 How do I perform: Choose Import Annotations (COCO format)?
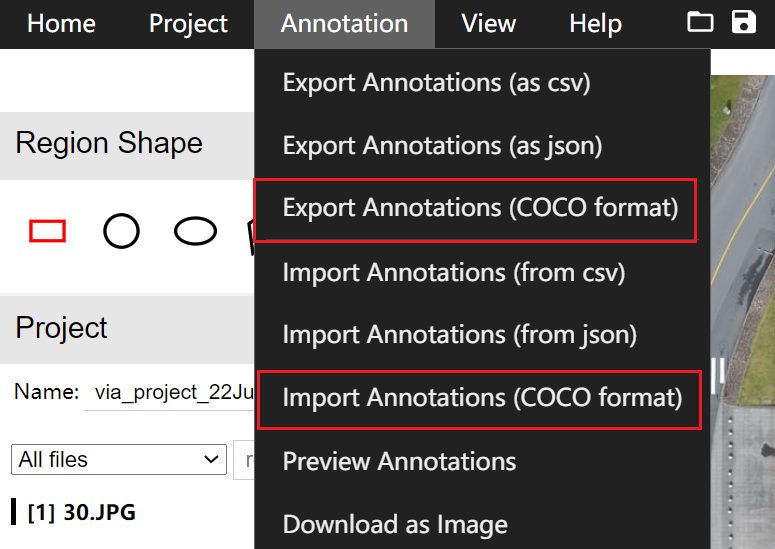(x=482, y=398)
